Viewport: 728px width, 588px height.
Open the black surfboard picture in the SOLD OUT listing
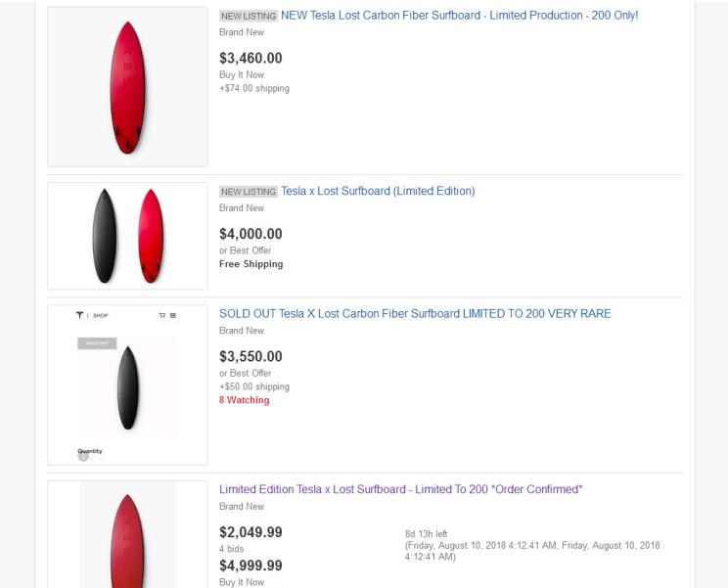[128, 387]
